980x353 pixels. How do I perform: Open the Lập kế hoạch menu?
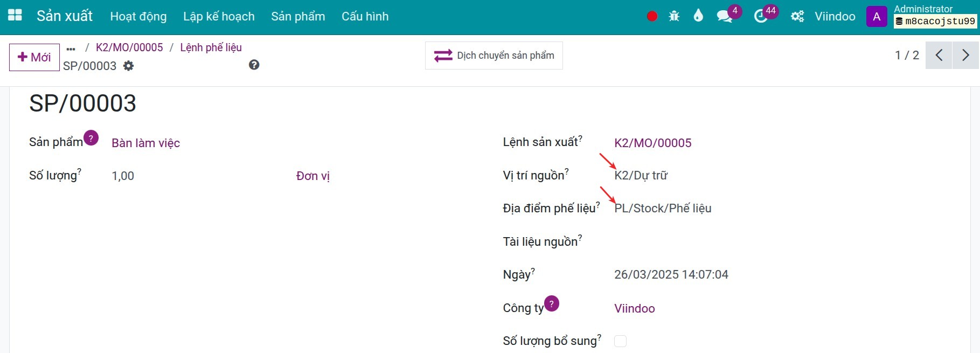219,16
